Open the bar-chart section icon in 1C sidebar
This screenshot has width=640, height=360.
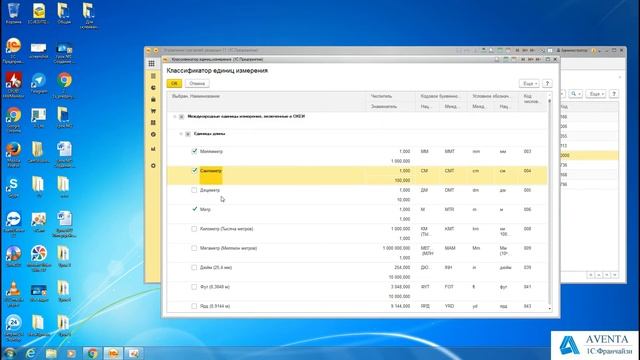(x=153, y=149)
